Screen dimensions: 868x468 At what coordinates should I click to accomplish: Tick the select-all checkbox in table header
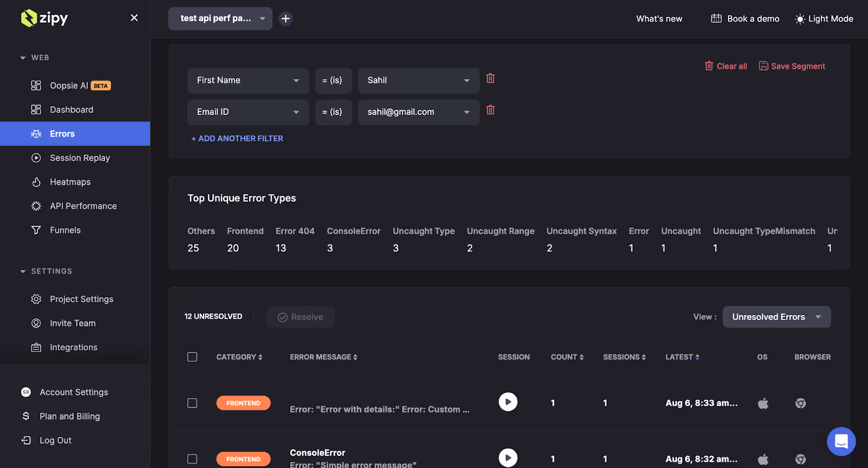pyautogui.click(x=192, y=357)
